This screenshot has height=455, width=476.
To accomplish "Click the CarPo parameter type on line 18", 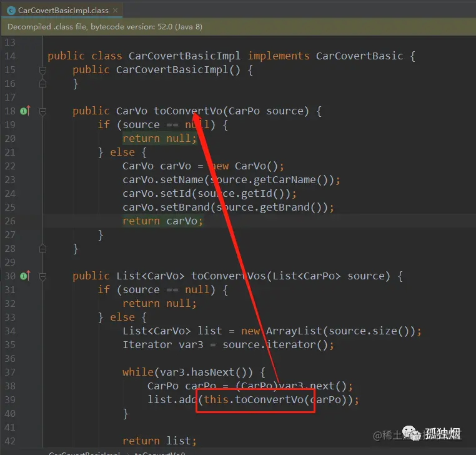I will point(244,111).
